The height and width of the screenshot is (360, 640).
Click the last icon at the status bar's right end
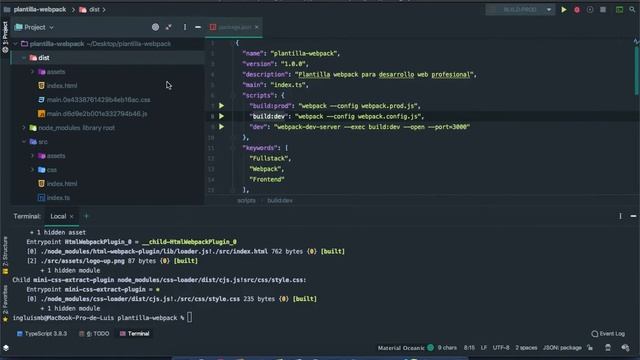[626, 348]
